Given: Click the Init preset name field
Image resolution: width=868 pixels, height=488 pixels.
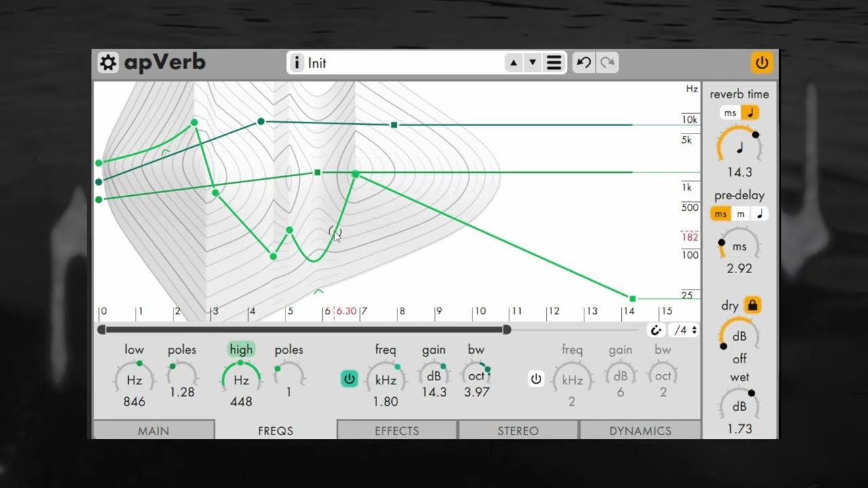Looking at the screenshot, I should pos(403,63).
